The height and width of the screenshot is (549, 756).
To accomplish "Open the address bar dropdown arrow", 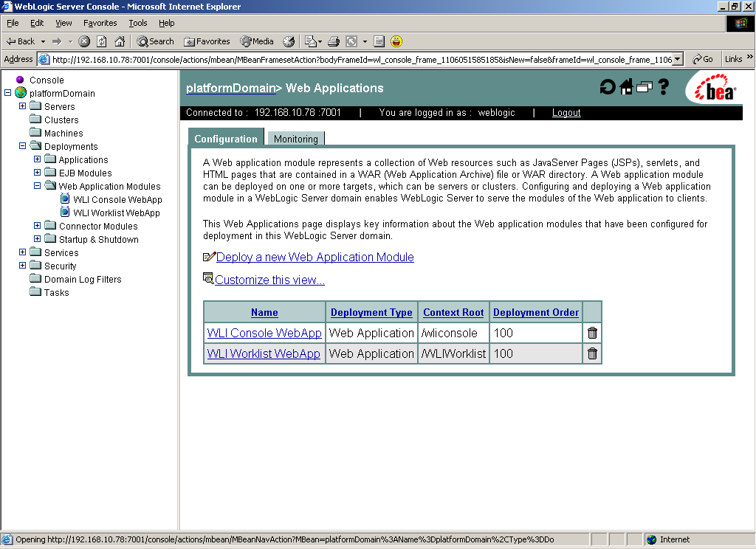I will 678,59.
